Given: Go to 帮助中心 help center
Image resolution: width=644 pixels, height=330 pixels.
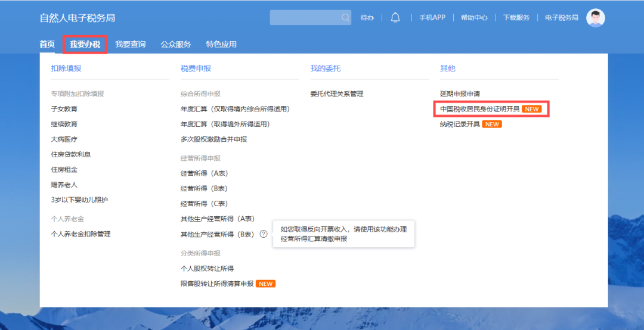Looking at the screenshot, I should (474, 18).
